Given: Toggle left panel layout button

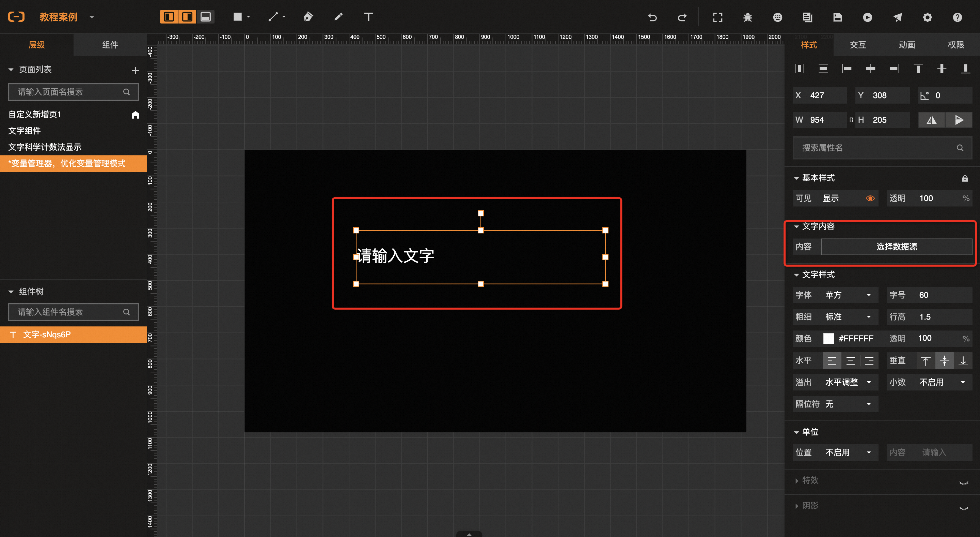Looking at the screenshot, I should (x=169, y=17).
